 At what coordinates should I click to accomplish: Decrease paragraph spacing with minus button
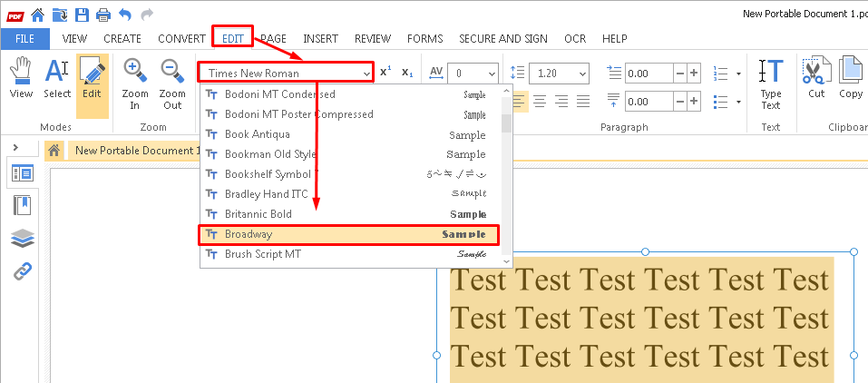[680, 102]
